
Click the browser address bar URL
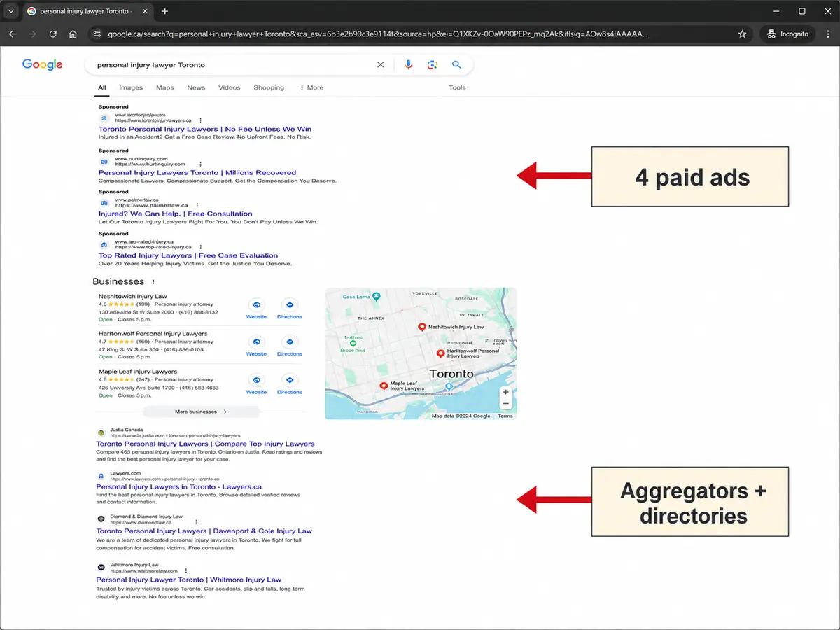[378, 34]
